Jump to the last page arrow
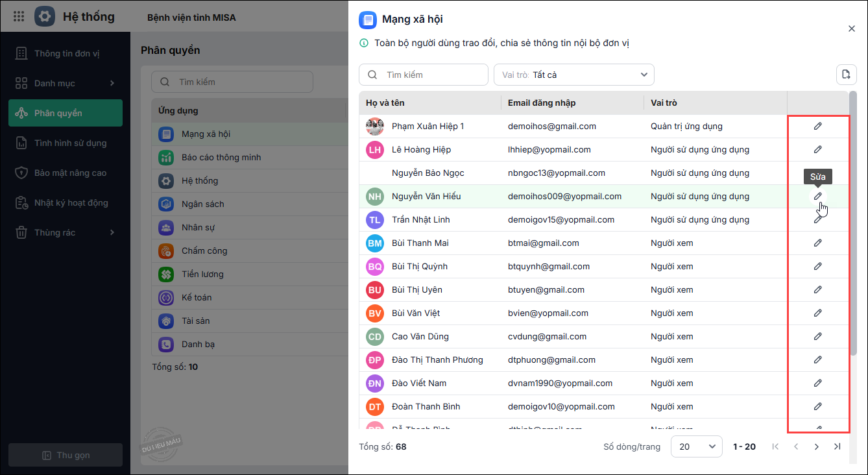This screenshot has height=475, width=868. [x=838, y=446]
